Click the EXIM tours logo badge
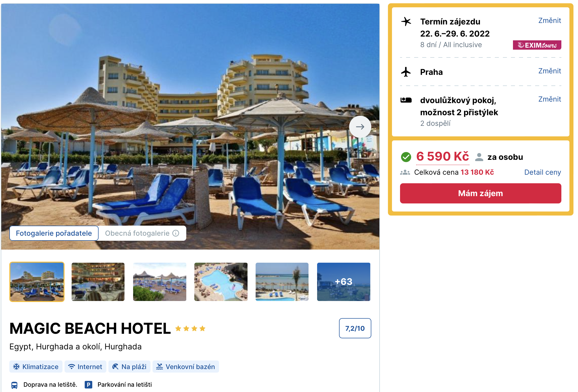Screen dimensions: 578x392 (x=537, y=45)
